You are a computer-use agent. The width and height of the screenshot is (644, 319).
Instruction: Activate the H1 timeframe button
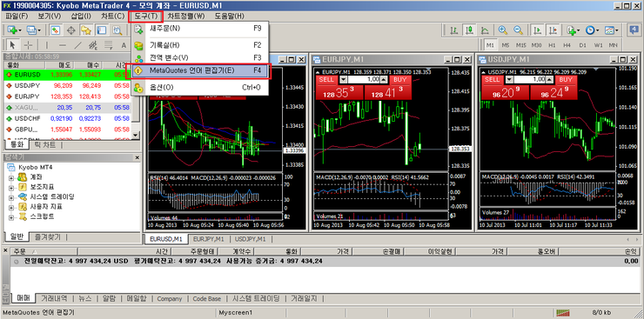coord(552,45)
